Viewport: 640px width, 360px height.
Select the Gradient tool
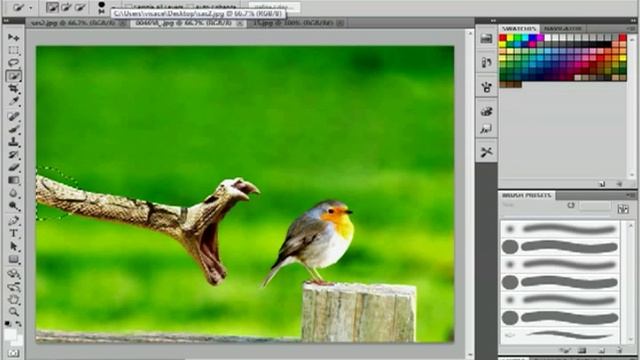(x=13, y=180)
